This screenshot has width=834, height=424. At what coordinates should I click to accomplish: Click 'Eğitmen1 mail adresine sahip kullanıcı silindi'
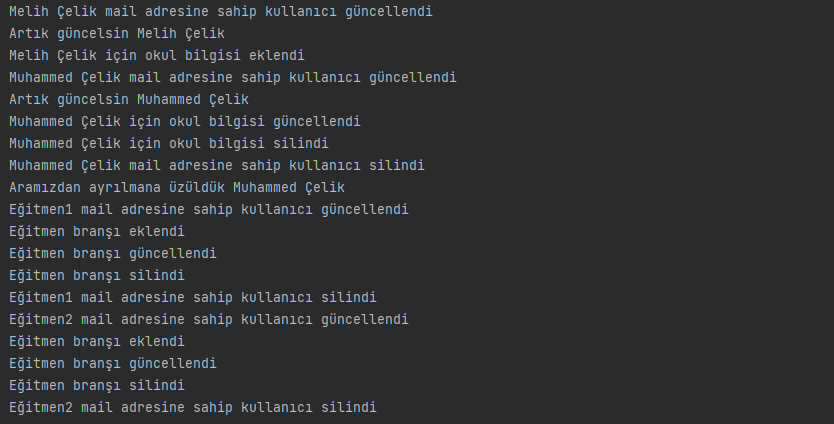192,298
